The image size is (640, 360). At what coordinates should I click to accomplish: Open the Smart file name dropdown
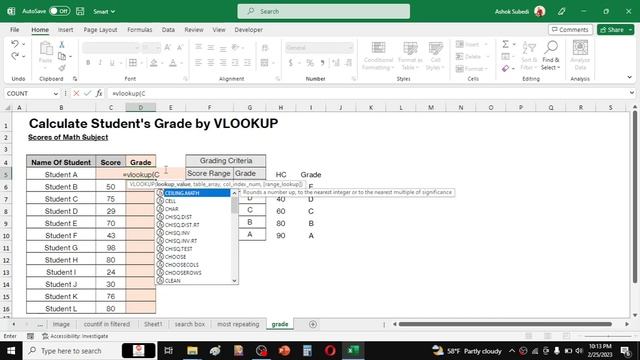coord(104,11)
